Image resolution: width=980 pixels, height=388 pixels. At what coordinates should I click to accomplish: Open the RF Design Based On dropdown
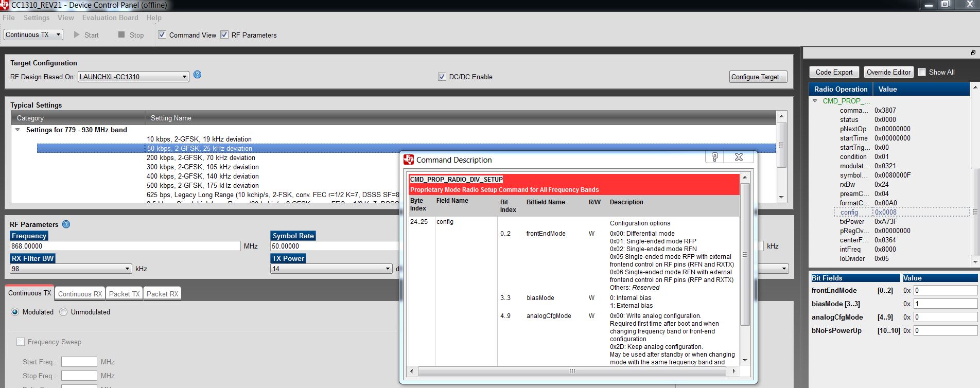click(x=133, y=77)
